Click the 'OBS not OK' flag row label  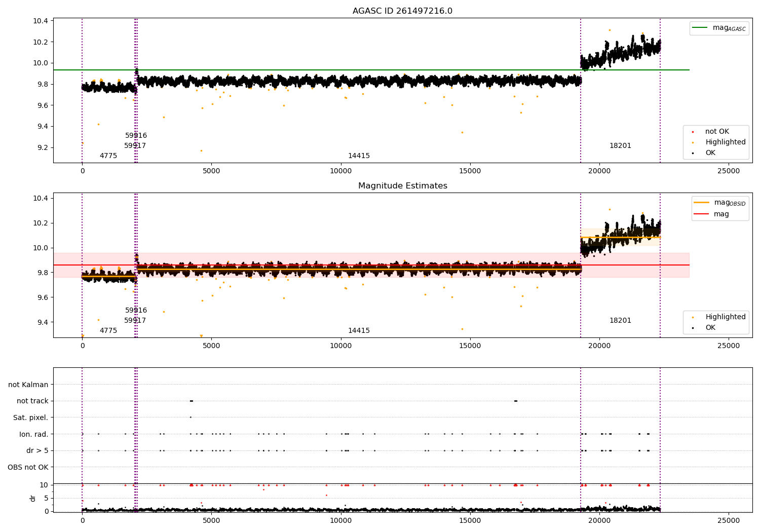[x=28, y=467]
